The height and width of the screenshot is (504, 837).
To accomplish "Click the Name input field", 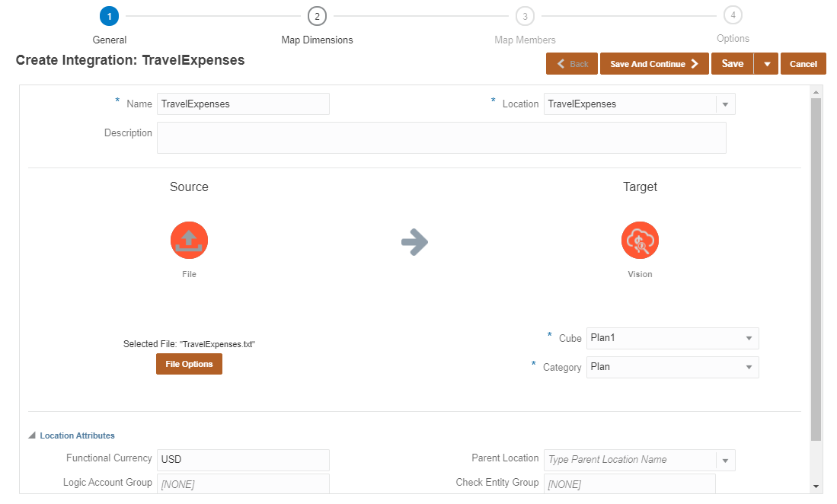I will tap(243, 104).
